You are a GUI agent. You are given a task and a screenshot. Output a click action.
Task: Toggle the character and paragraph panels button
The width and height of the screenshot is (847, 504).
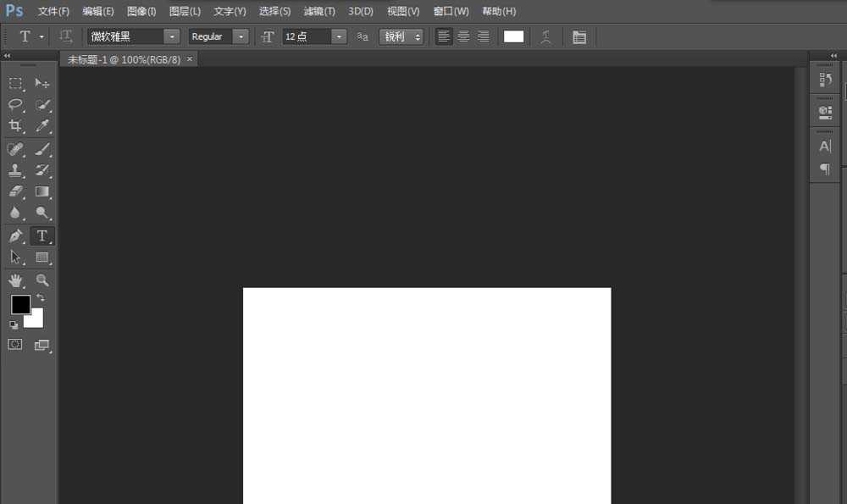(579, 36)
